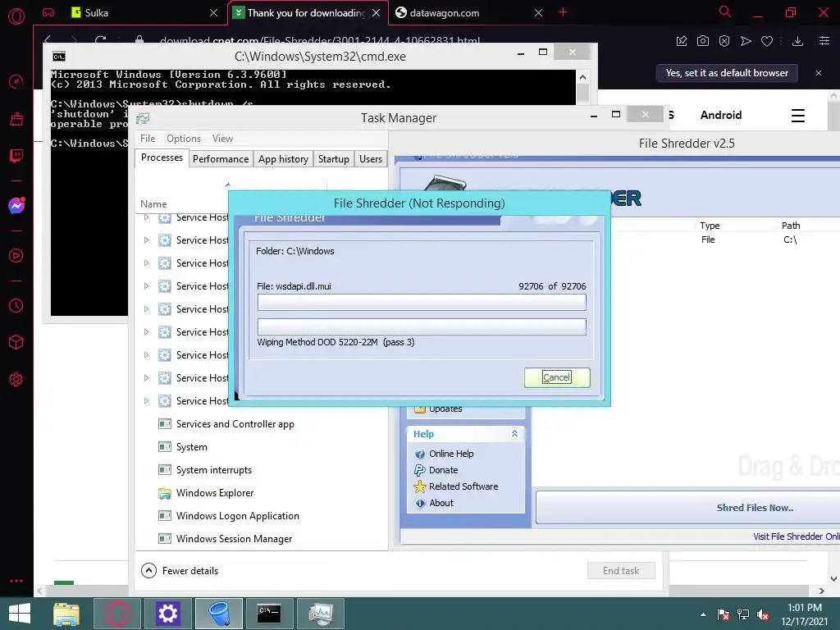Screen dimensions: 840x630
Task: Open File Shredder taskbar icon
Action: coord(219,614)
